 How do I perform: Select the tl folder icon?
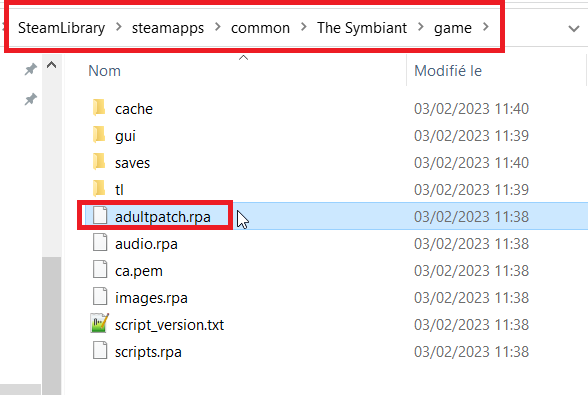tap(99, 189)
